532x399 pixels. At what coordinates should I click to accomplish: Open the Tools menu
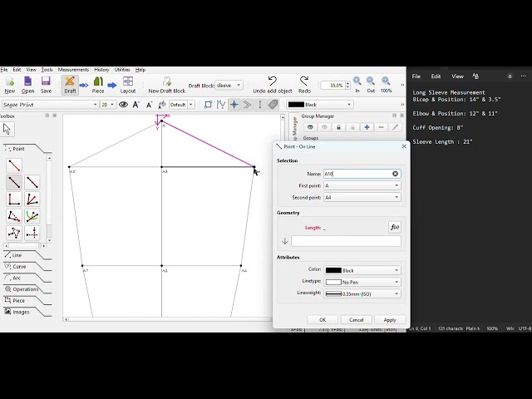47,70
